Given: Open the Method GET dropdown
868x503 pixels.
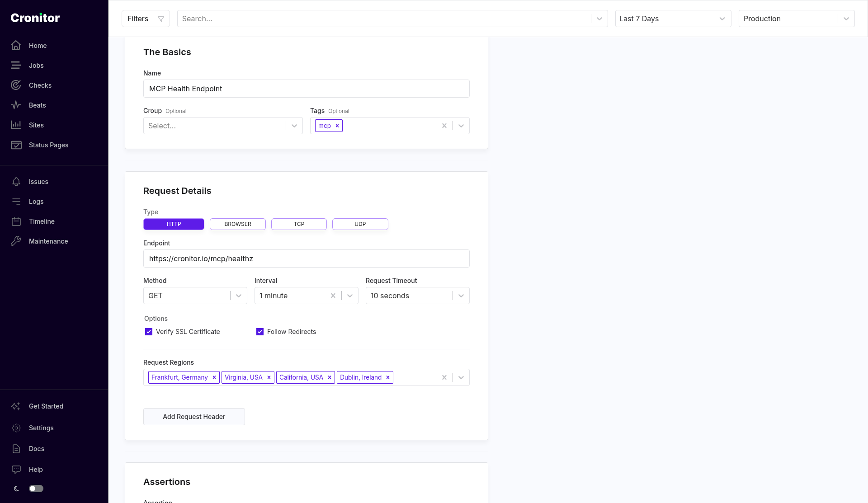Looking at the screenshot, I should (x=195, y=296).
